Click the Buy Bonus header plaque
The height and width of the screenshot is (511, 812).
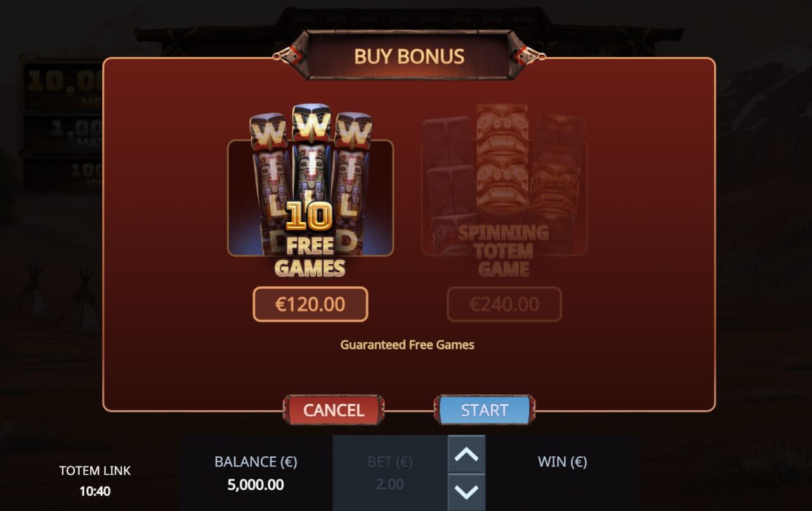409,56
